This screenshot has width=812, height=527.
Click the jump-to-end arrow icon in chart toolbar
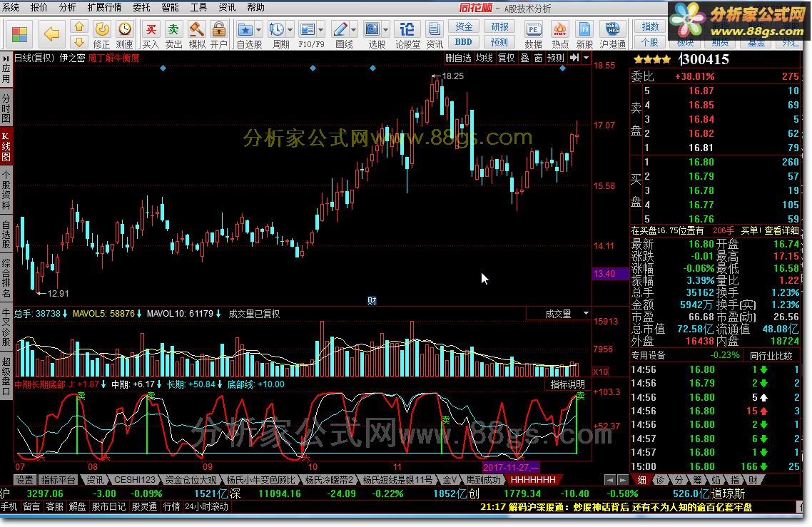click(574, 58)
